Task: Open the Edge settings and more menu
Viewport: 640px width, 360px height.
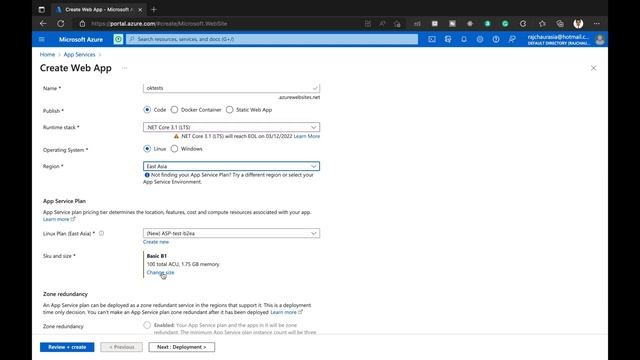Action: click(x=596, y=24)
